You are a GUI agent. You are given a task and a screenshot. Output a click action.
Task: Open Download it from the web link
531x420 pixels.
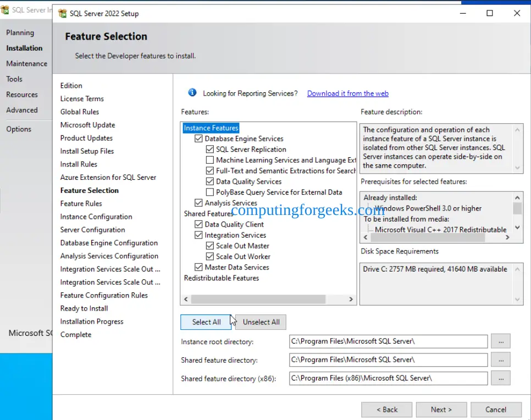348,93
